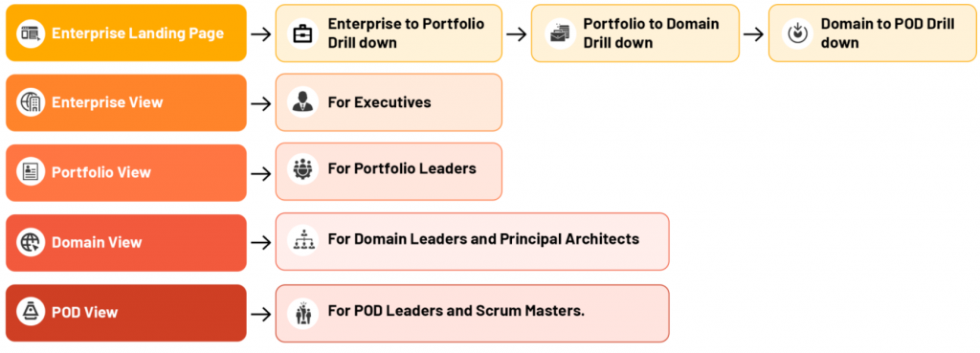Click the team gear icon for Portfolio Leaders
The width and height of the screenshot is (980, 353).
(x=303, y=170)
